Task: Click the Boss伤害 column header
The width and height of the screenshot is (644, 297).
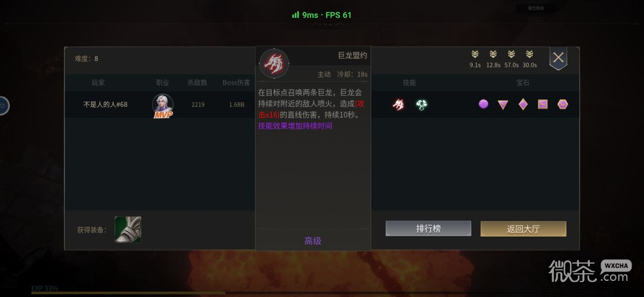Action: (x=236, y=82)
